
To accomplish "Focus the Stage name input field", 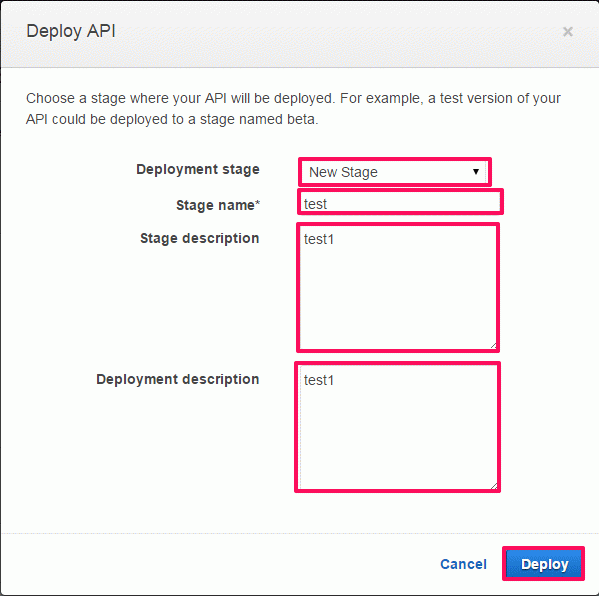I will [x=400, y=202].
